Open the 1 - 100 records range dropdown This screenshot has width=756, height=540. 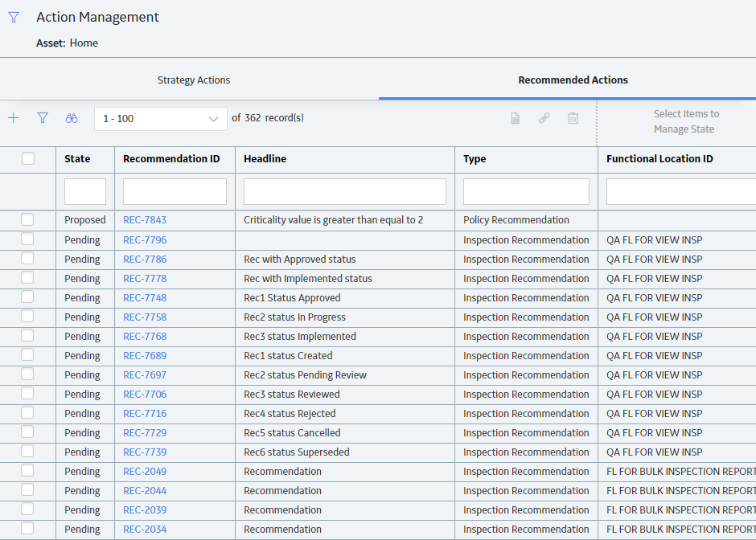tap(161, 118)
